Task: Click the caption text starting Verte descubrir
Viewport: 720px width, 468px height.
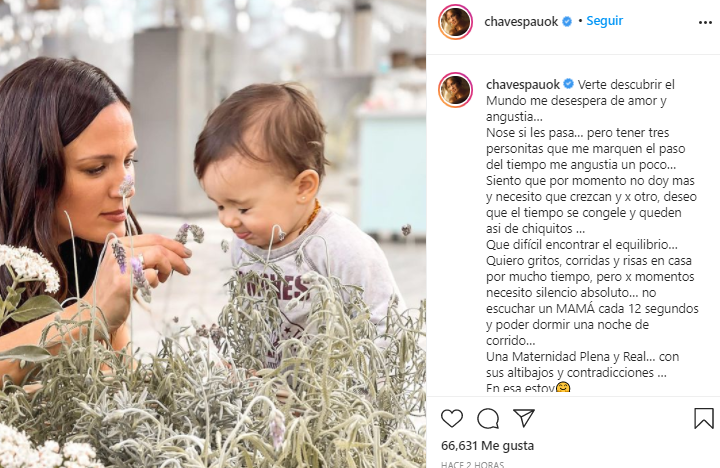Action: 592,236
